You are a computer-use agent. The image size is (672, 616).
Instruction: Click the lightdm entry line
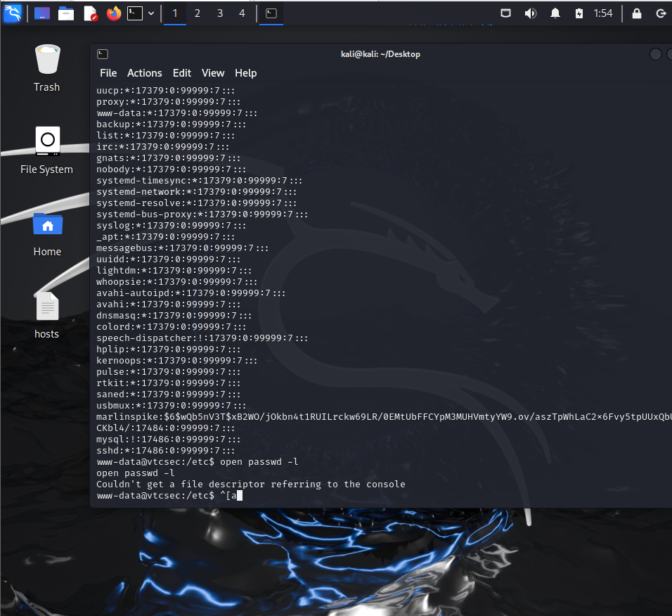tap(174, 271)
